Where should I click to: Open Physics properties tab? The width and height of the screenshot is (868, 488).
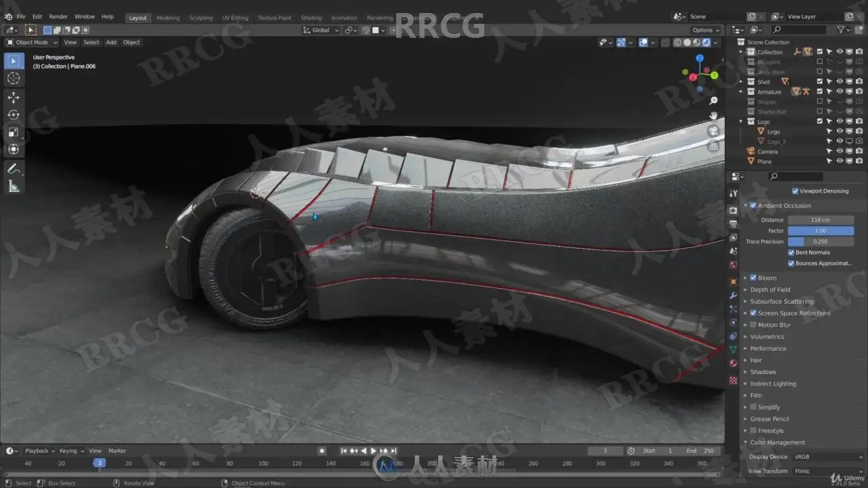[733, 323]
